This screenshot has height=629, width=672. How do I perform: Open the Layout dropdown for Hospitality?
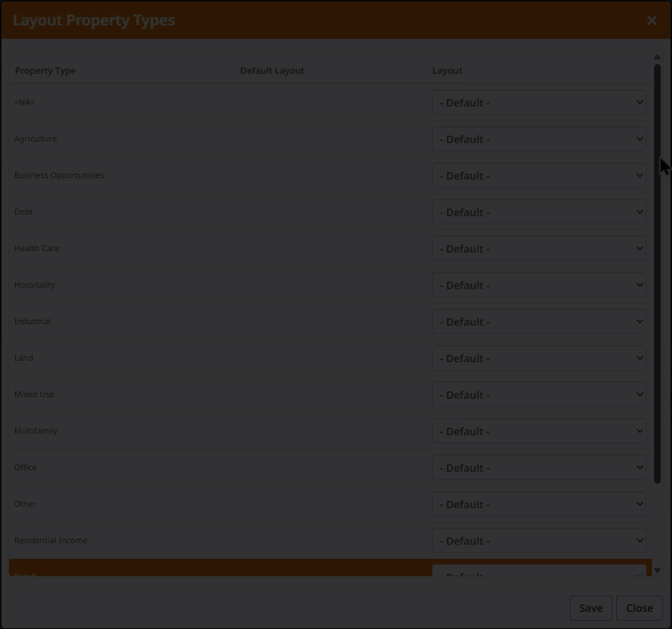click(539, 285)
